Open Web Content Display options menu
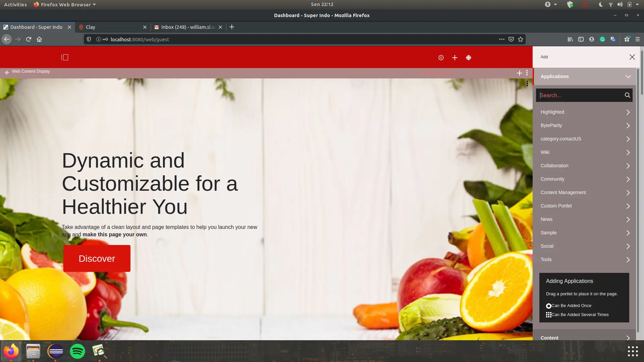This screenshot has height=362, width=644. tap(527, 73)
